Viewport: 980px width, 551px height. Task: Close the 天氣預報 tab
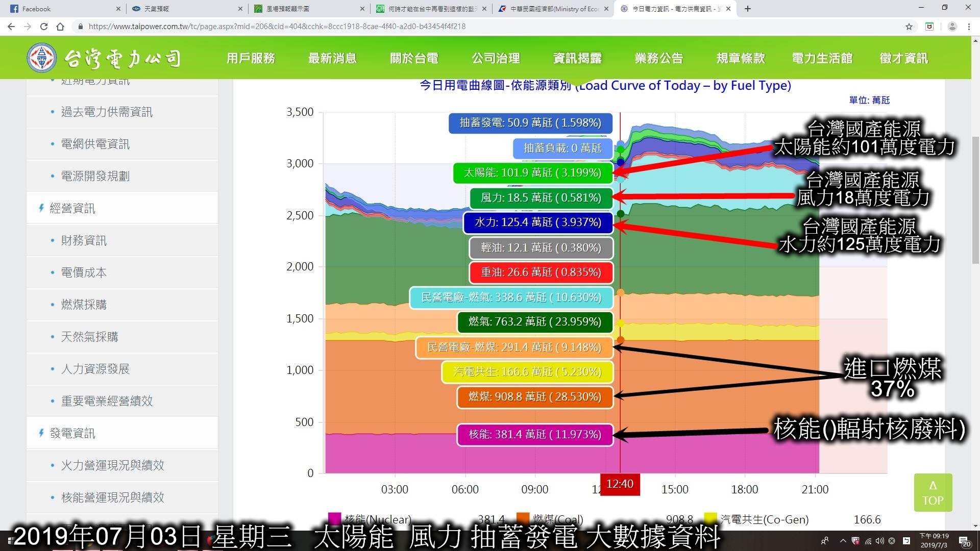240,9
